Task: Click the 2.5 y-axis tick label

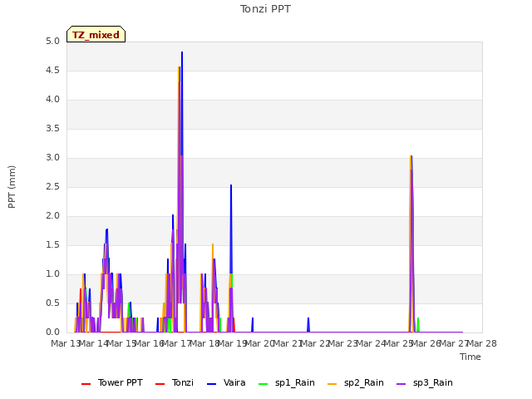Action: [52, 187]
